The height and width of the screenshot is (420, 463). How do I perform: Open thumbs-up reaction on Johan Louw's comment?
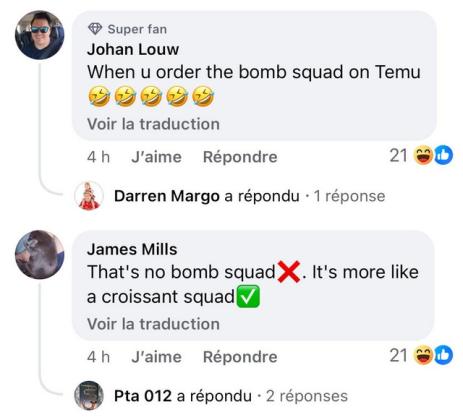(444, 155)
